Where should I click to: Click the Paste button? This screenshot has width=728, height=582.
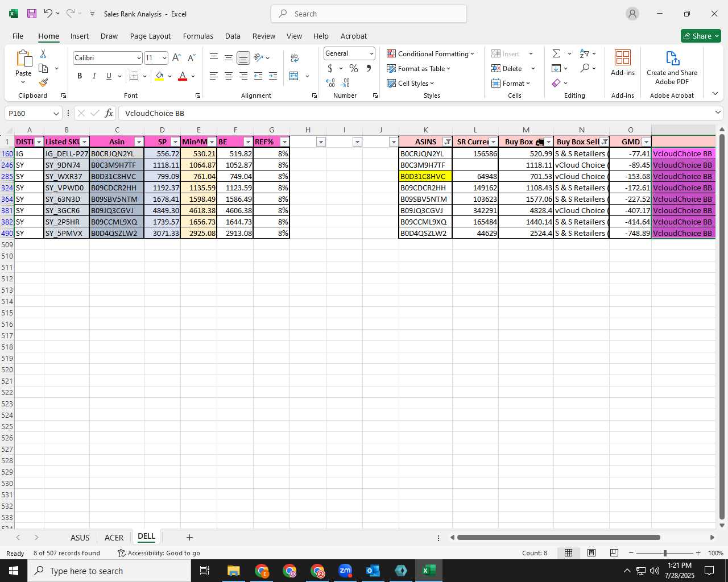point(23,66)
